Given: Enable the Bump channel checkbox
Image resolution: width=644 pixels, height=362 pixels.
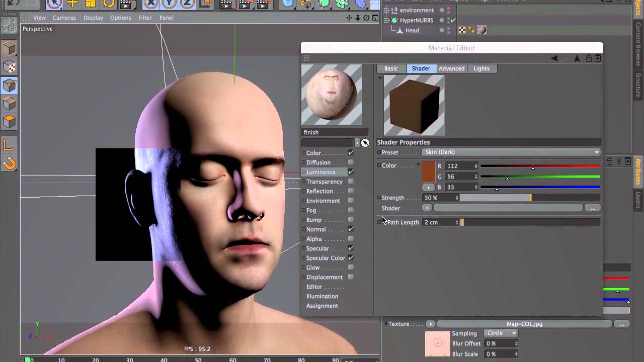Looking at the screenshot, I should [351, 220].
